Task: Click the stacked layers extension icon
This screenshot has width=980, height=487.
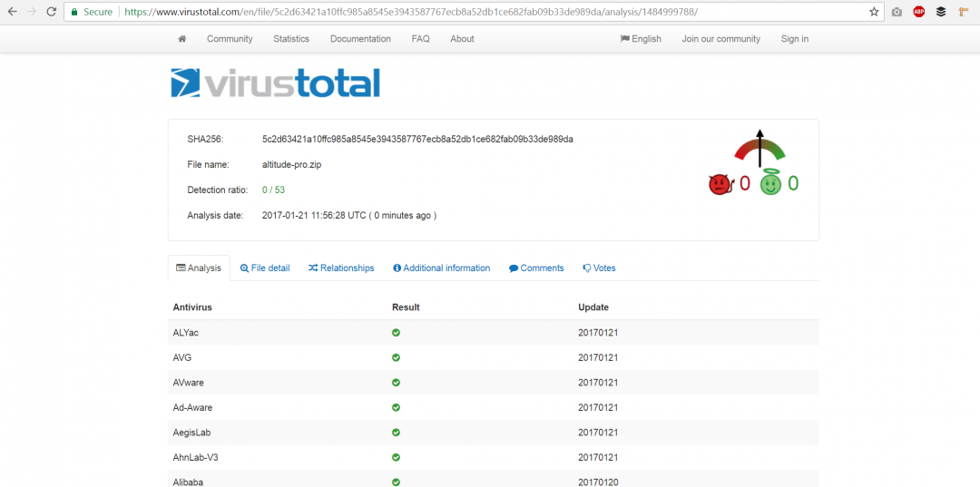Action: click(x=941, y=12)
